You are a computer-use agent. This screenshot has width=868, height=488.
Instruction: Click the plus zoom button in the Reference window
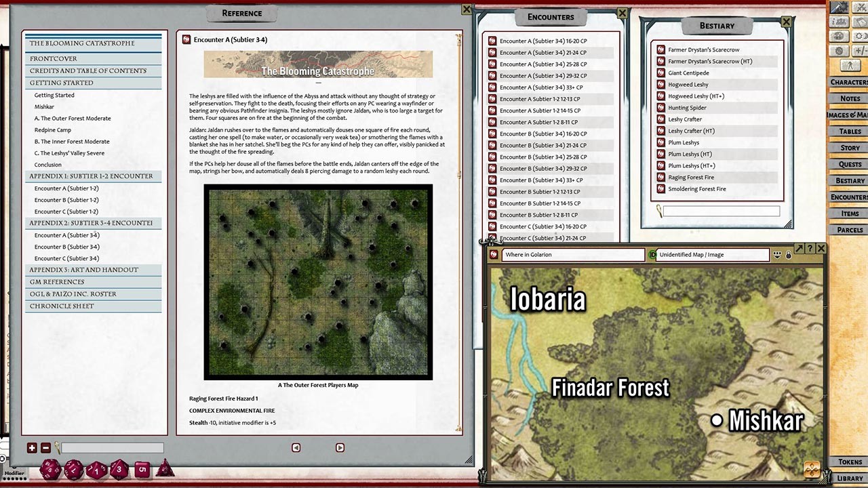click(x=32, y=448)
